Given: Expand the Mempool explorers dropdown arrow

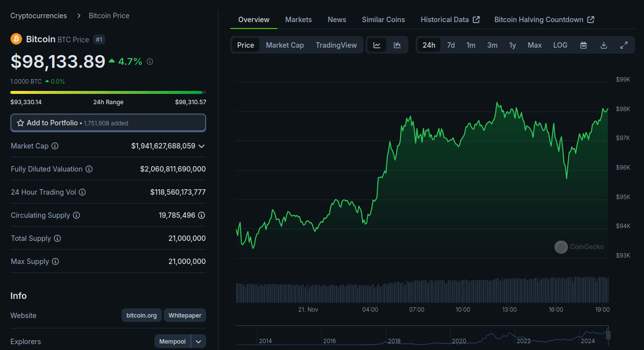Looking at the screenshot, I should pos(199,341).
